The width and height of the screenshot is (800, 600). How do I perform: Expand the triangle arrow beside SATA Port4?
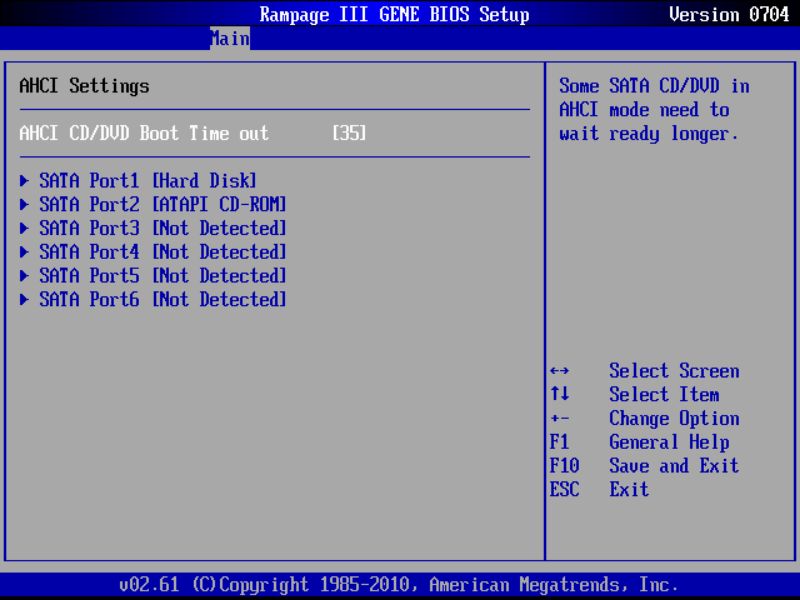[x=24, y=252]
